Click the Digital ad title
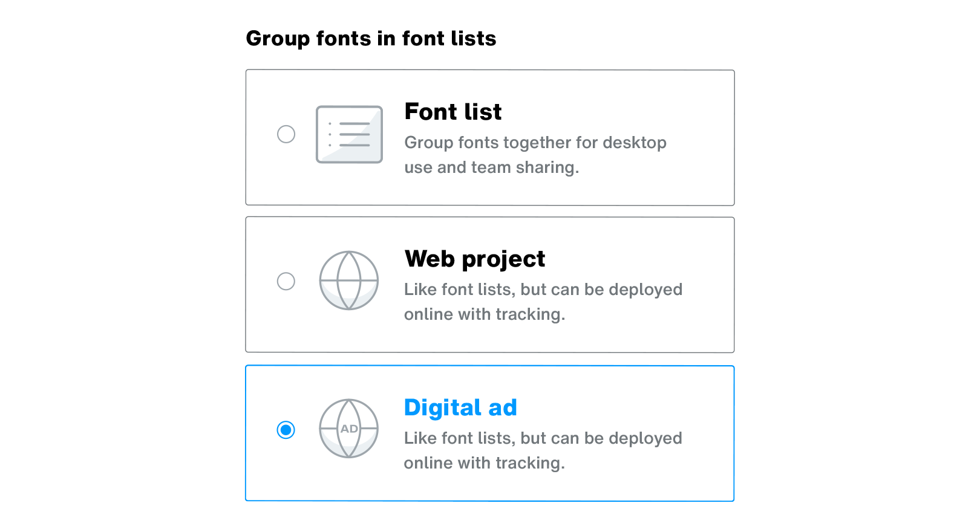Image resolution: width=980 pixels, height=532 pixels. 460,407
